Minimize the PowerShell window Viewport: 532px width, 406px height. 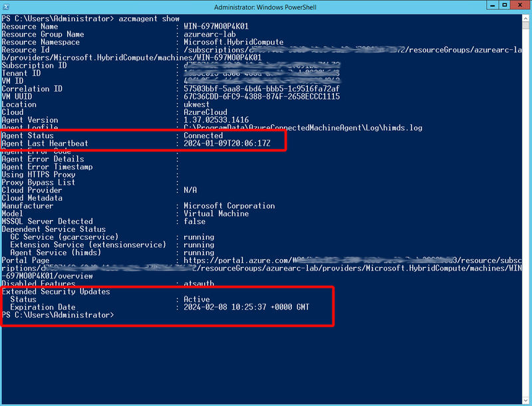(492, 5)
